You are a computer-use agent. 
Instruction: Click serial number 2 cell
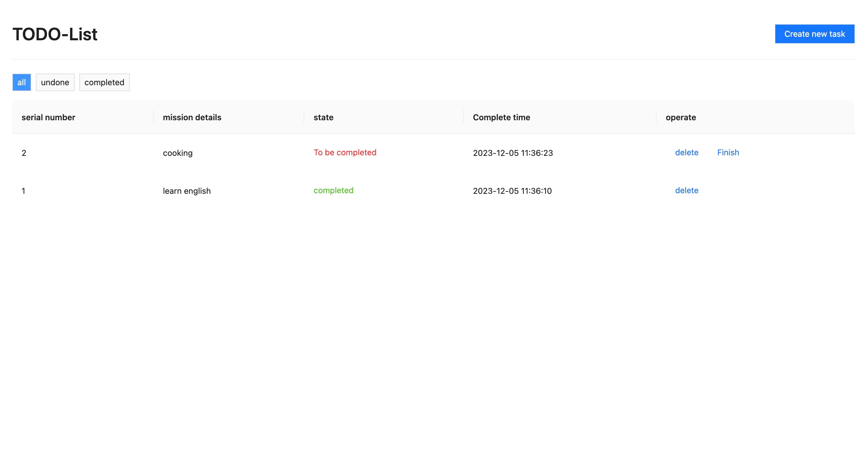(x=24, y=153)
